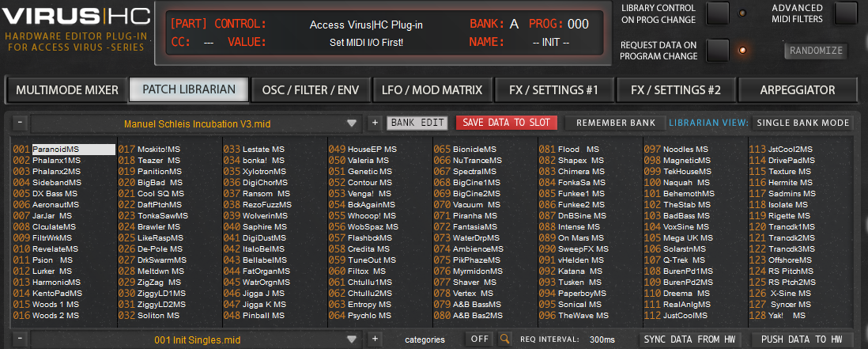
Task: Click Sync Data from HW
Action: 692,339
